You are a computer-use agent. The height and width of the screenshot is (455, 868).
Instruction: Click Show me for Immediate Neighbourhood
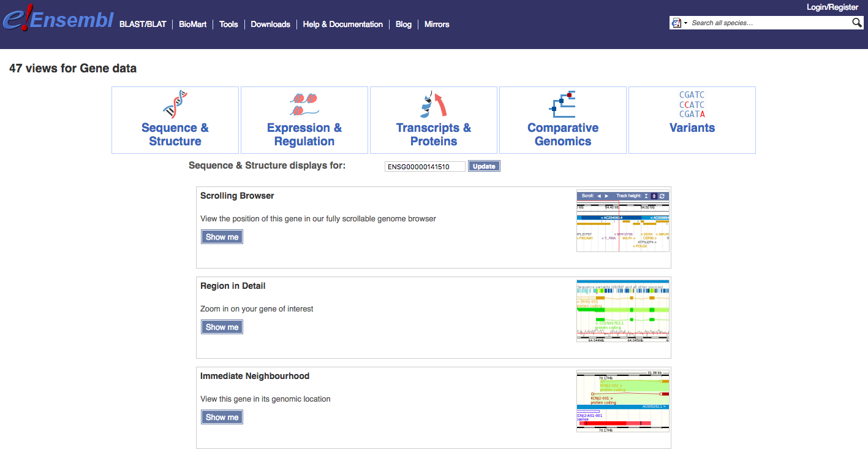click(222, 417)
